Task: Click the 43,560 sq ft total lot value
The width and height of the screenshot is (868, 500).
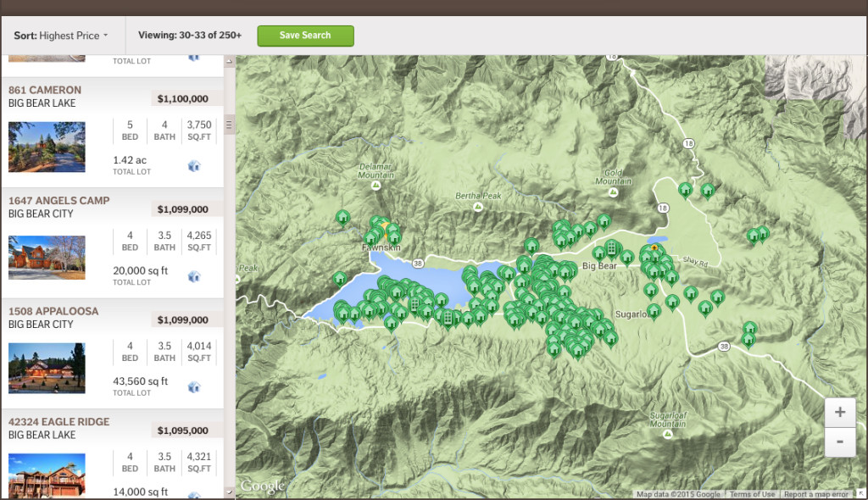Action: (140, 381)
